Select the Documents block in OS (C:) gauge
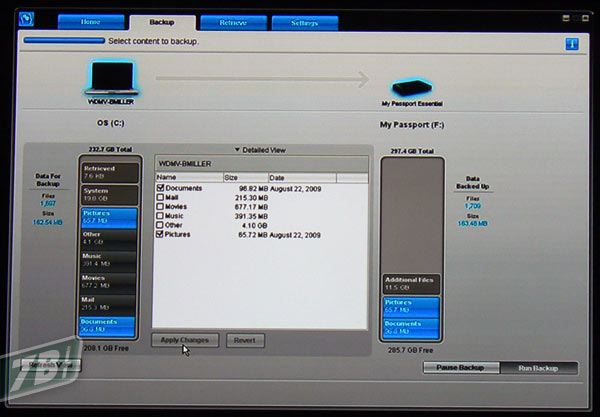 (x=107, y=326)
